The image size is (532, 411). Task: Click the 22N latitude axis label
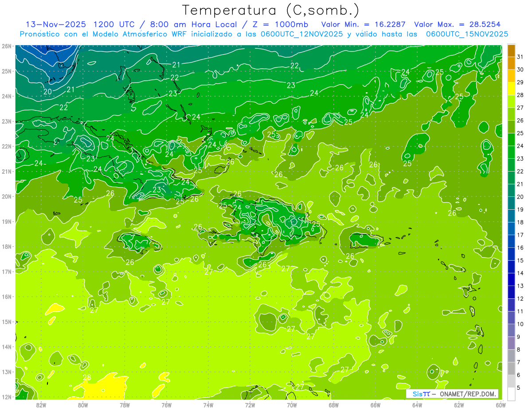click(6, 146)
